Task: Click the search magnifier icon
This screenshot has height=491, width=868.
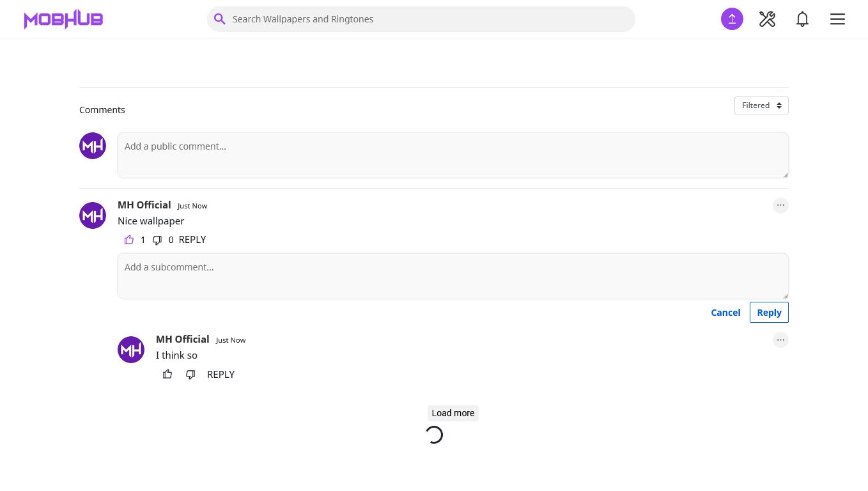Action: pyautogui.click(x=220, y=19)
